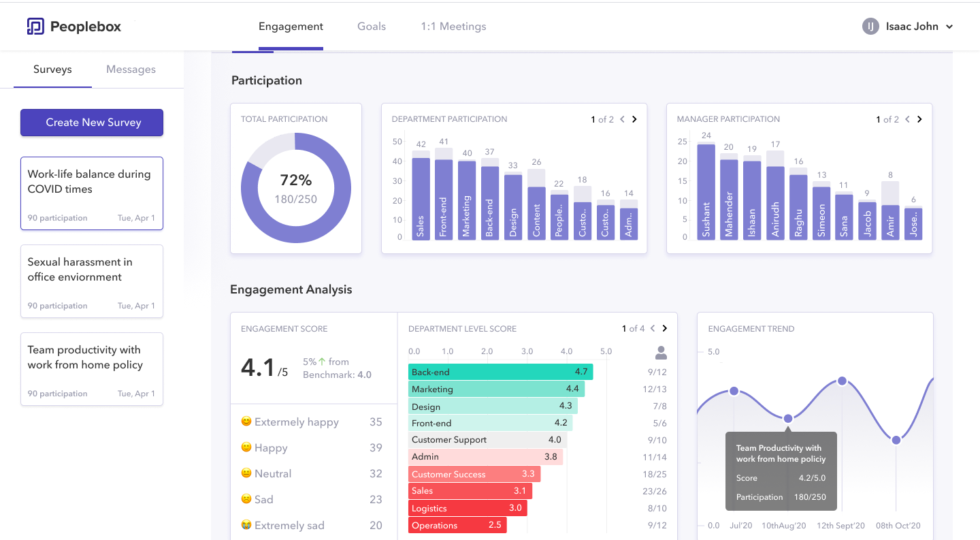Go to previous Department Level Score page
Screen dimensions: 980x540
652,328
